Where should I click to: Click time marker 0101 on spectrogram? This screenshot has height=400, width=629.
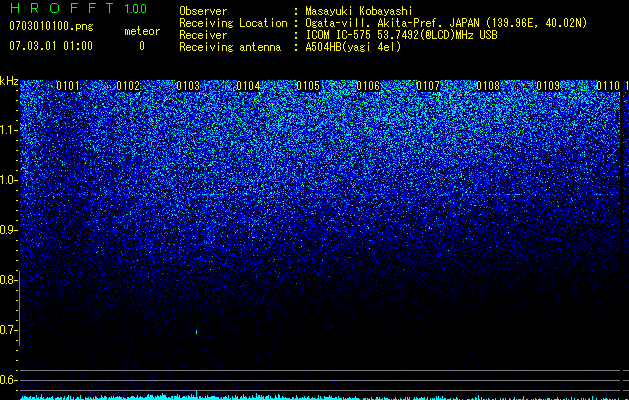coord(68,86)
